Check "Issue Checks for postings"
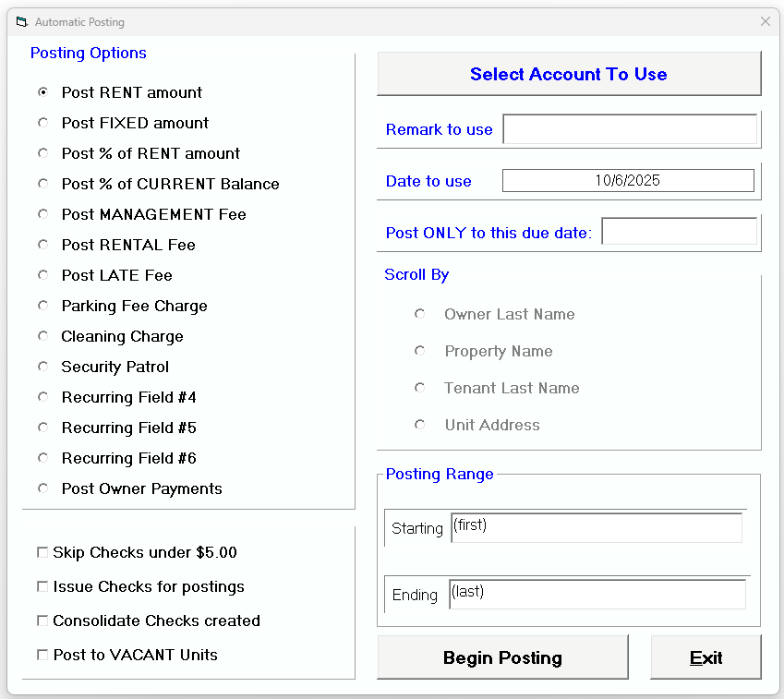The image size is (784, 699). [42, 585]
